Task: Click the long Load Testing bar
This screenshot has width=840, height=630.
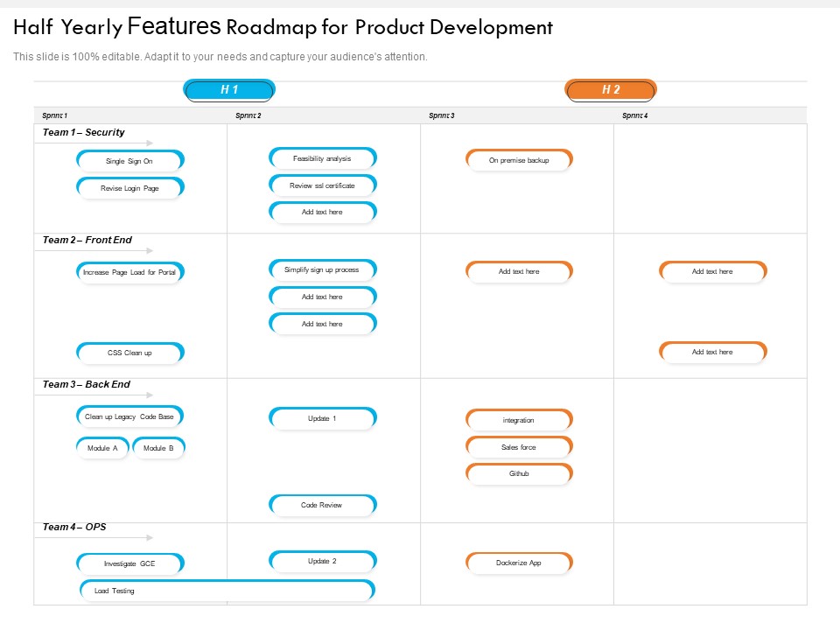Action: 227,590
